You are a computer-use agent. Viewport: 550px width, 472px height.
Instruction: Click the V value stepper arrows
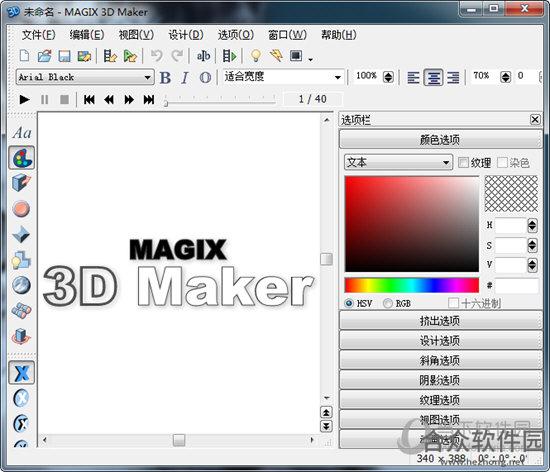[x=532, y=265]
